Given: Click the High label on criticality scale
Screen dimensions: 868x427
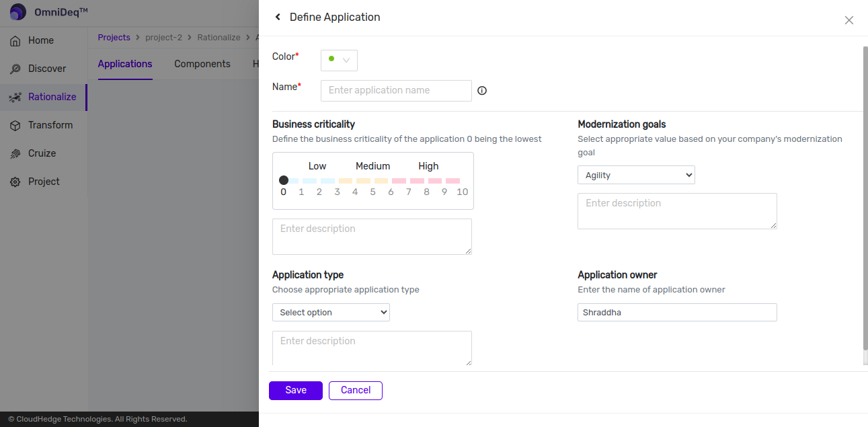Looking at the screenshot, I should pos(428,166).
